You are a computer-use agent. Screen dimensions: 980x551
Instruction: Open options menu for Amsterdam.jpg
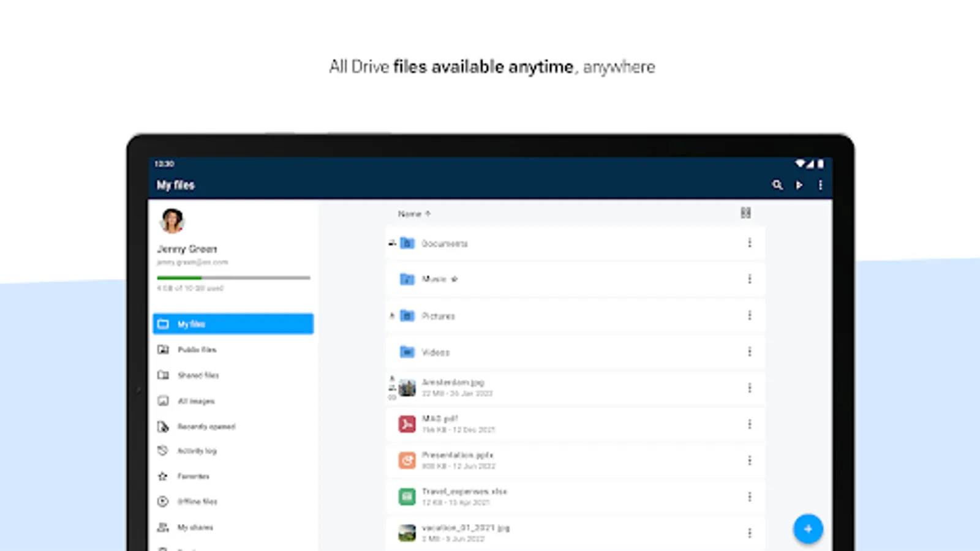coord(749,388)
